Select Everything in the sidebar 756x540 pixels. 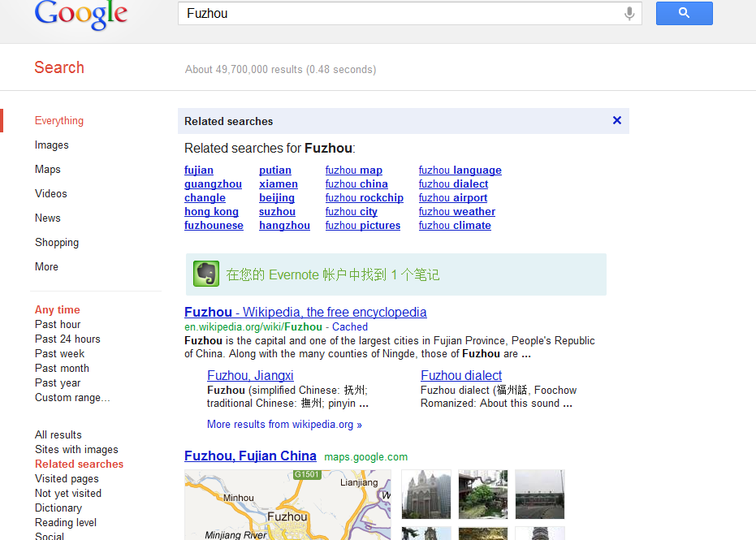[58, 120]
